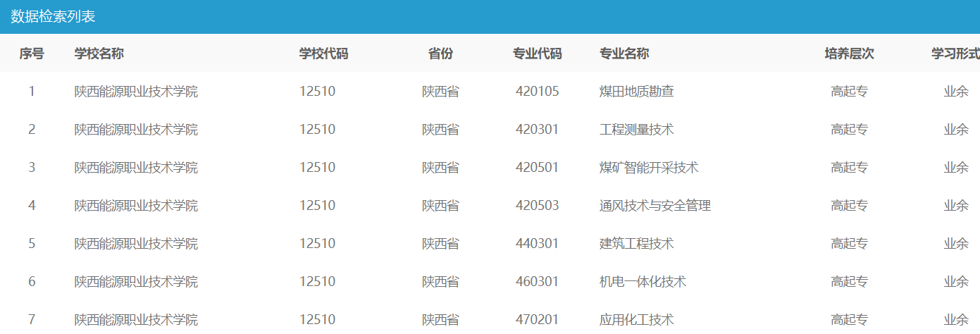Click the major name 应用化工技术
Image resolution: width=980 pixels, height=334 pixels.
tap(637, 320)
